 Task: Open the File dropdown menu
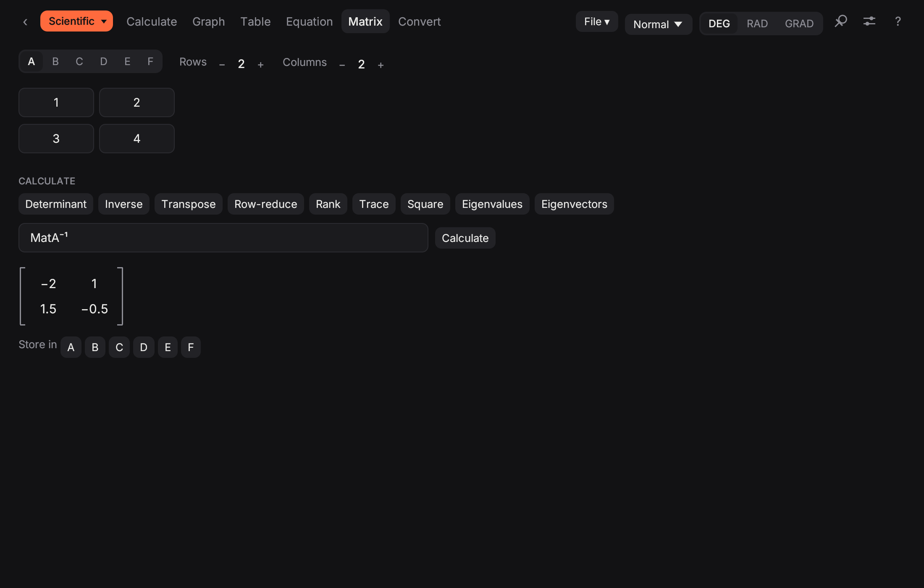point(596,21)
